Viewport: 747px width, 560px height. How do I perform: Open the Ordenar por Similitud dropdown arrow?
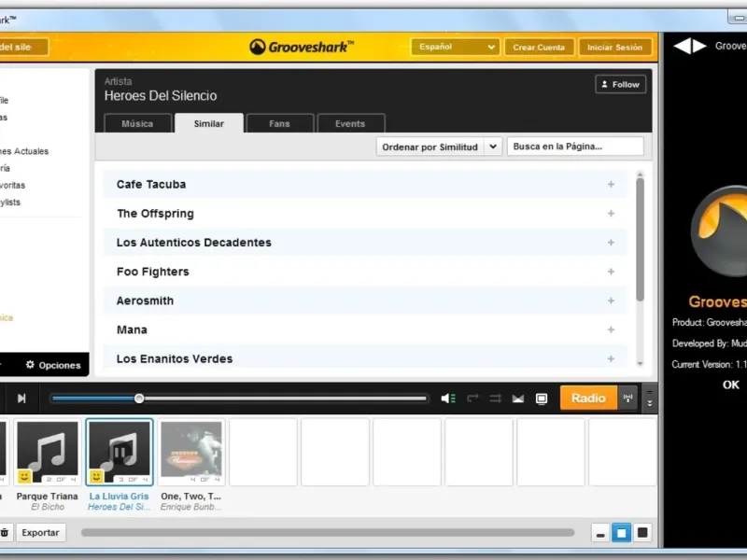click(x=493, y=147)
